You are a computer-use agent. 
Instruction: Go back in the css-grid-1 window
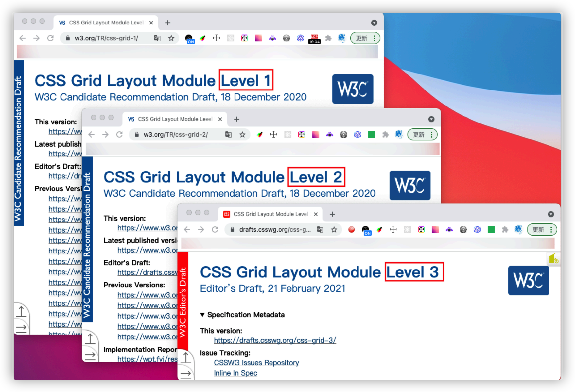tap(22, 38)
